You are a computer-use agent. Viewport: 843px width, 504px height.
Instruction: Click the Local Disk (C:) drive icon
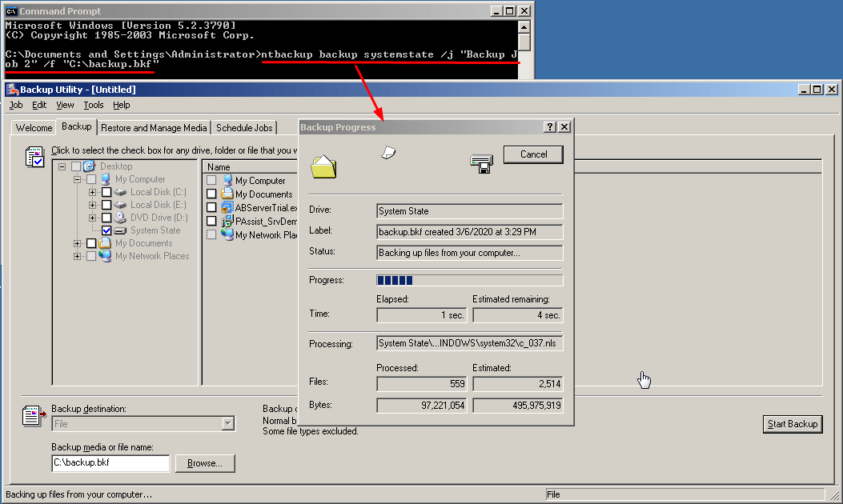[120, 192]
